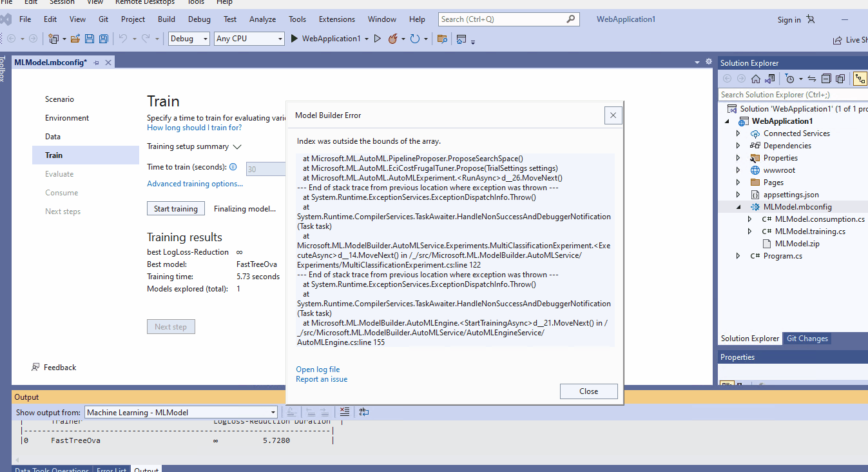Toggle Word Wrap in Output panel
The image size is (868, 472).
pos(364,412)
